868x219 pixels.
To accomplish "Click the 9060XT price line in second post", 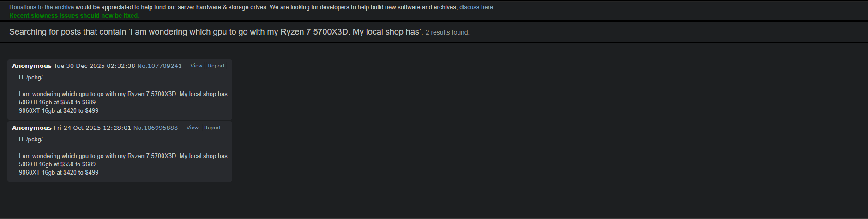I will pos(59,173).
